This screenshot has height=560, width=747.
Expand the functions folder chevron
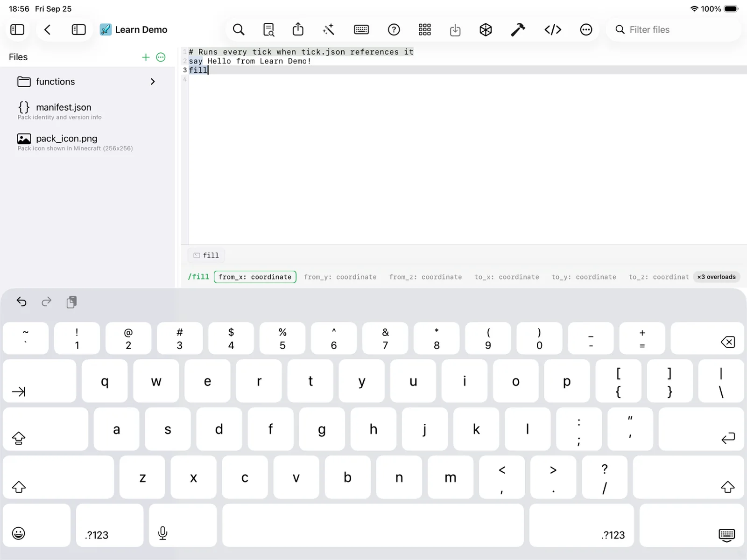(153, 82)
